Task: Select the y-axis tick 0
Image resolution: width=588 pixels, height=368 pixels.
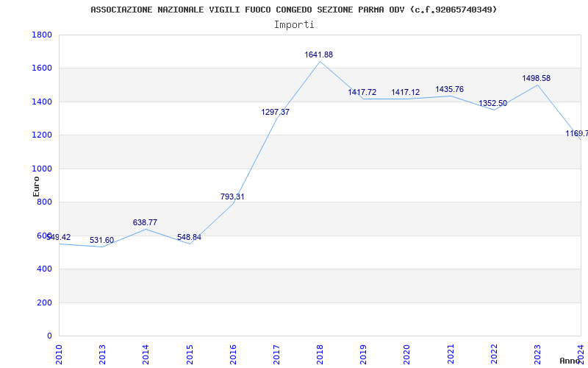Action: coord(49,336)
